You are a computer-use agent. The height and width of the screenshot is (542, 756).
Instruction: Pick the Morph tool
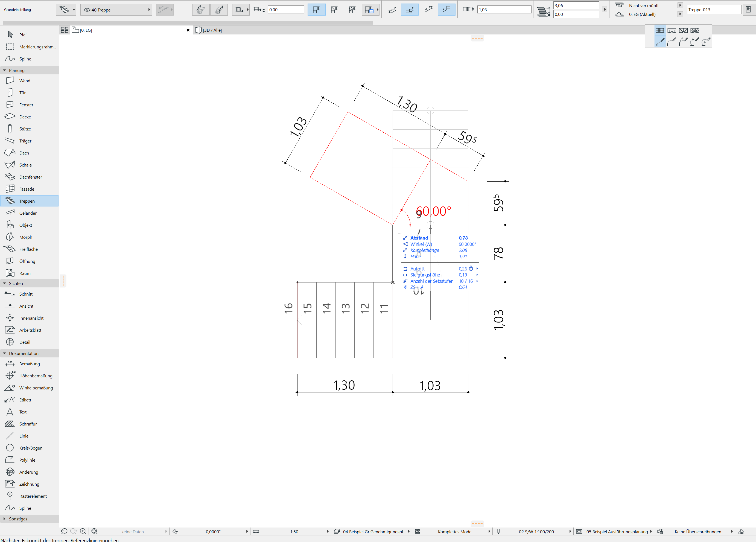point(25,237)
